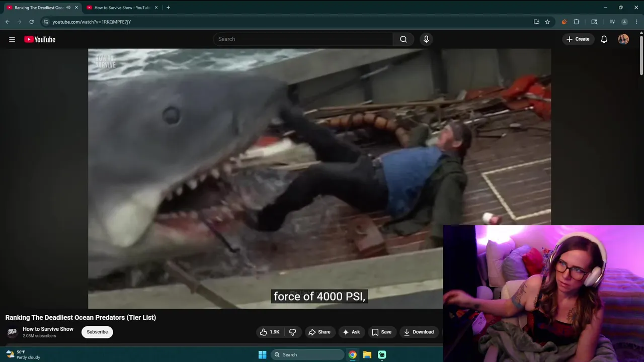This screenshot has height=362, width=644.
Task: Subscribe to How to Survive Show
Action: [97, 332]
